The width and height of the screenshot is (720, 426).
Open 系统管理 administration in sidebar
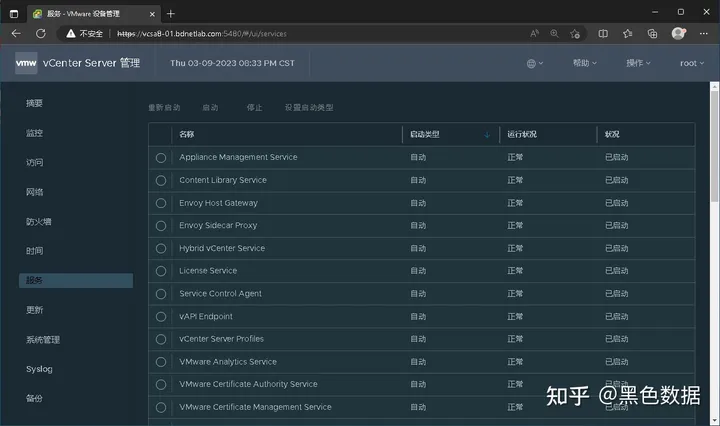point(43,340)
